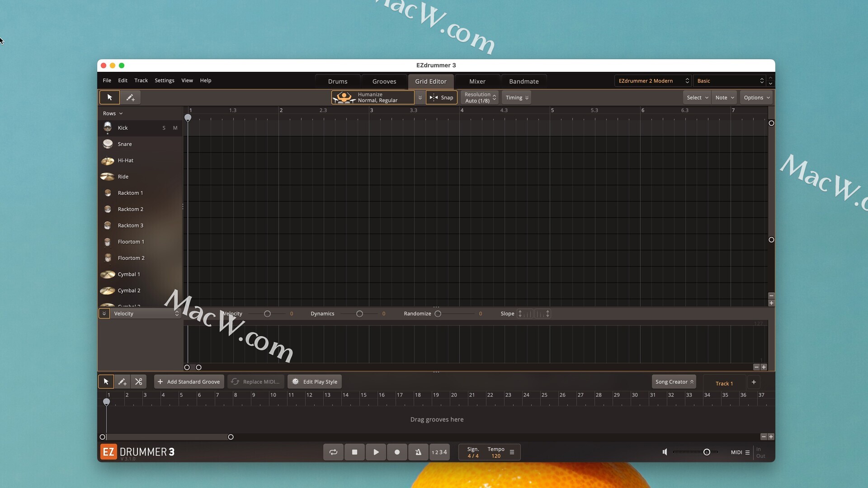Mute the Kick row

pyautogui.click(x=175, y=128)
